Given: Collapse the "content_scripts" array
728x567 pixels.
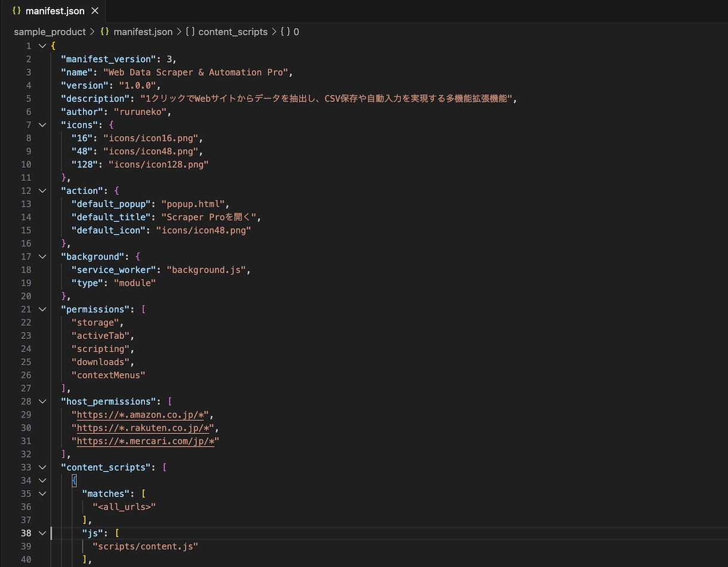Looking at the screenshot, I should click(x=42, y=467).
